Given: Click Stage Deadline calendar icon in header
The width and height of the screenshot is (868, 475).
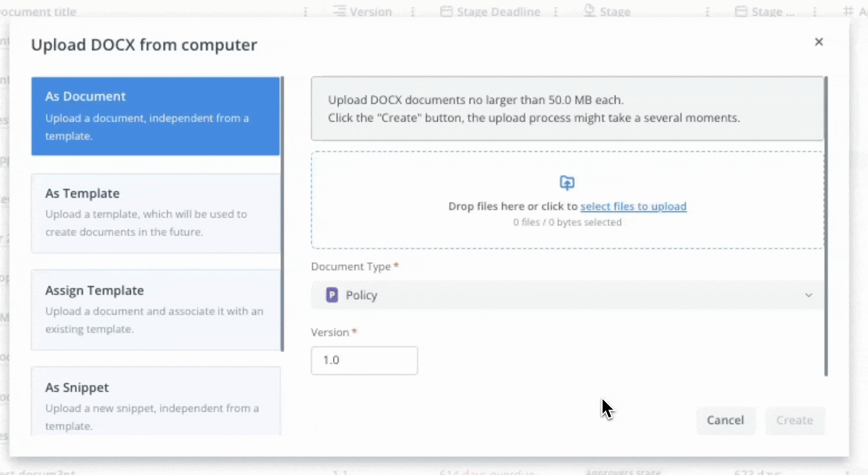Looking at the screenshot, I should pos(446,11).
